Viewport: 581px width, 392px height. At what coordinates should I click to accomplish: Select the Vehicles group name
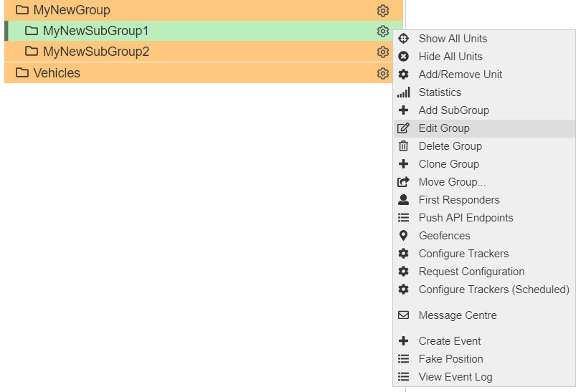tap(57, 73)
